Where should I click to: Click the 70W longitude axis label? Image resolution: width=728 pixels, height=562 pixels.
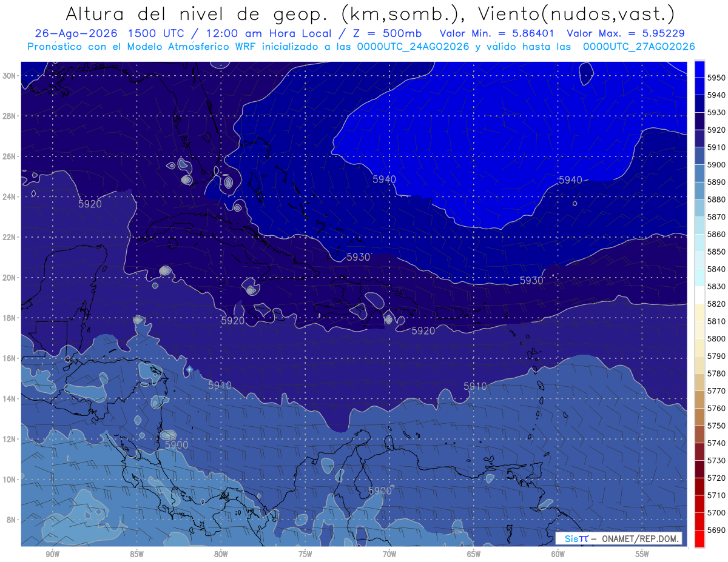[389, 554]
